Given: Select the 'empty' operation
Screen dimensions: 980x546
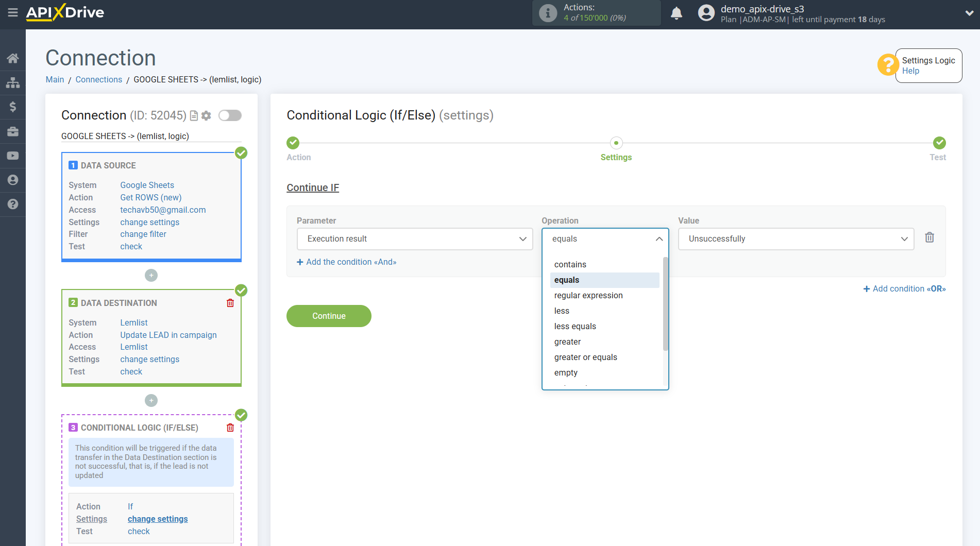Looking at the screenshot, I should click(x=604, y=373).
